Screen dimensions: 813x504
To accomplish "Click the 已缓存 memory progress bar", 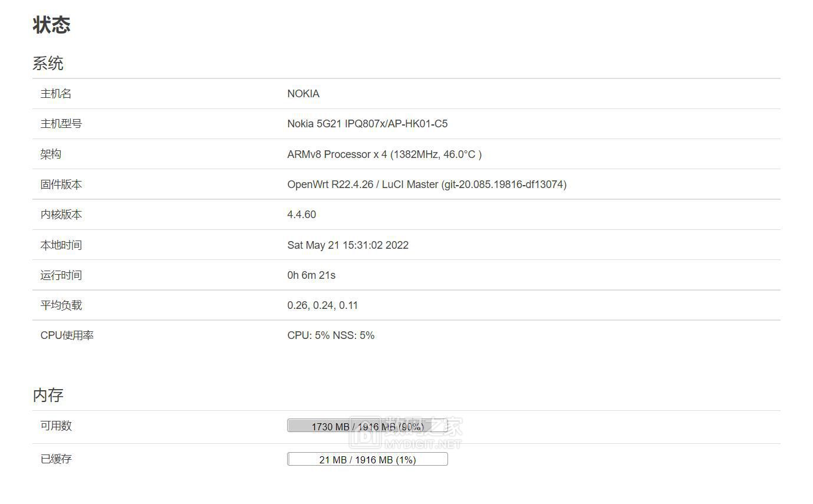I will 367,459.
